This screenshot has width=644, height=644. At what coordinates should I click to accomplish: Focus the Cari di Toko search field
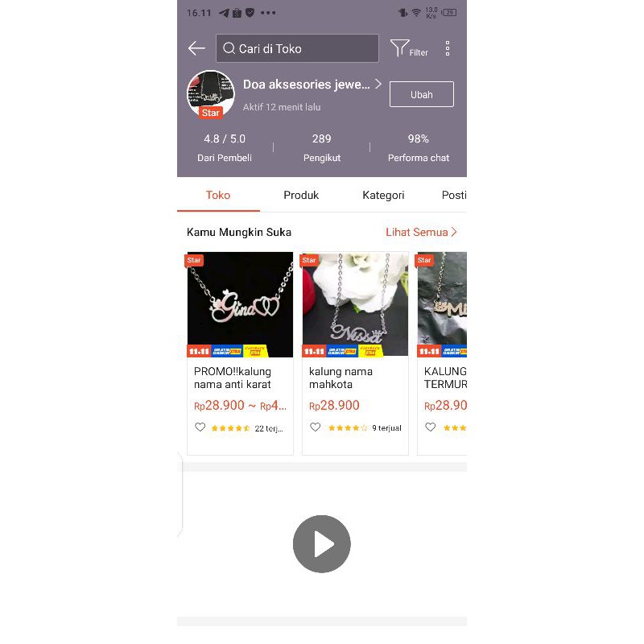(x=297, y=48)
